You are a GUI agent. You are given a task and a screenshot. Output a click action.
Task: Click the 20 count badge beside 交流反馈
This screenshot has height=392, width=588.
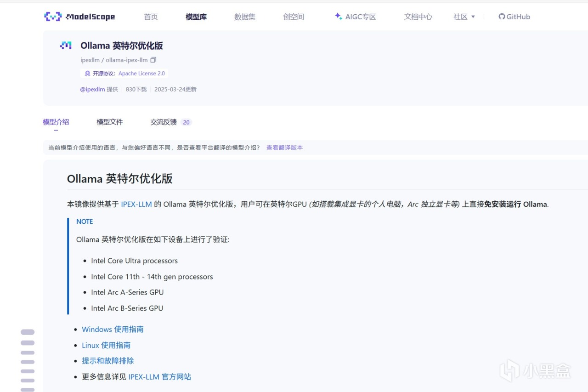click(x=186, y=122)
